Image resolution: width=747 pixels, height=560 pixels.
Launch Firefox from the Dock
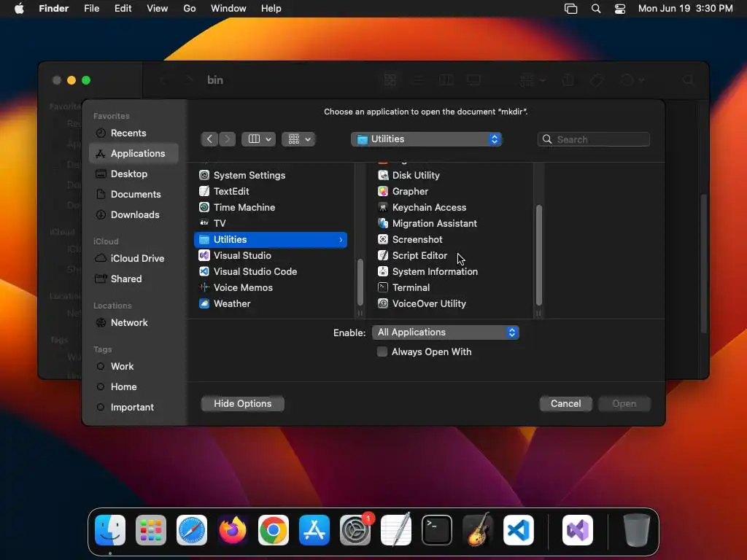pos(233,530)
